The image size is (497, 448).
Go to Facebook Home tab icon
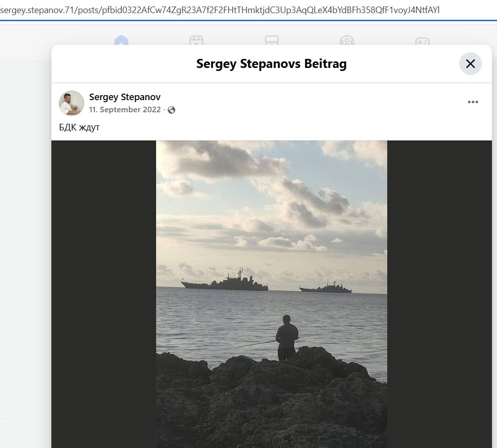[x=121, y=40]
